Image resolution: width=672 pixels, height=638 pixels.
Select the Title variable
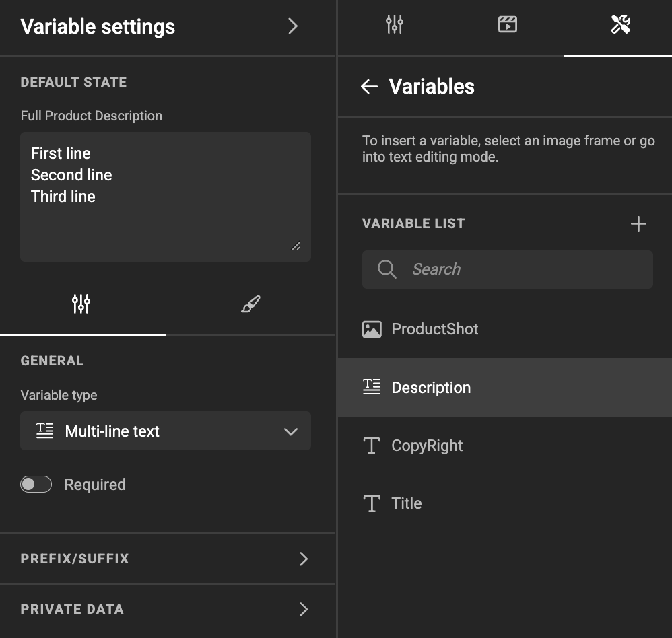(505, 503)
